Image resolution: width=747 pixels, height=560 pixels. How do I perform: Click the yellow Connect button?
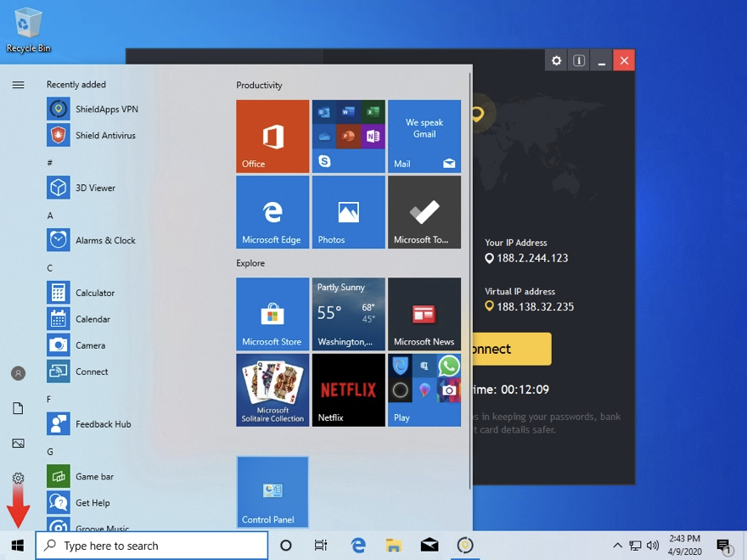511,349
